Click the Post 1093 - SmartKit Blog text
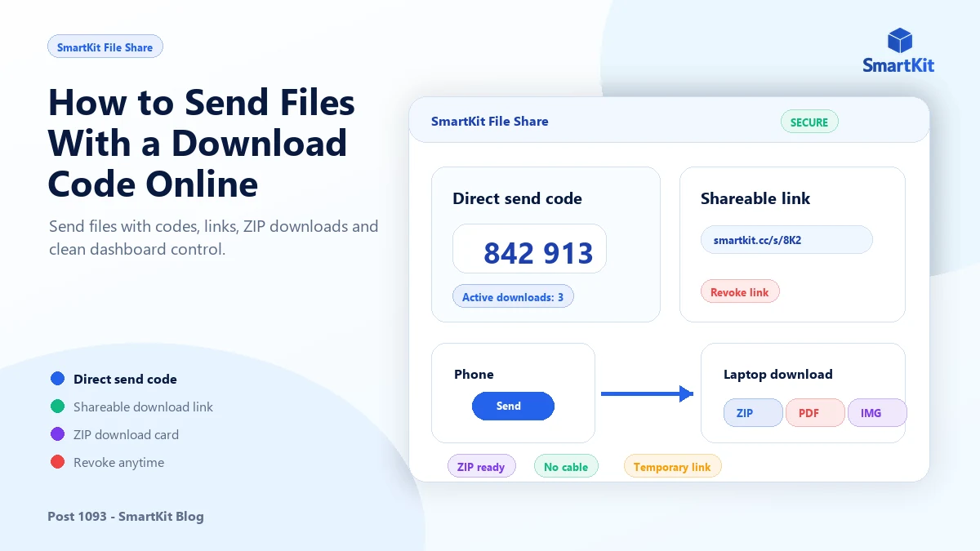Image resolution: width=980 pixels, height=551 pixels. 126,516
